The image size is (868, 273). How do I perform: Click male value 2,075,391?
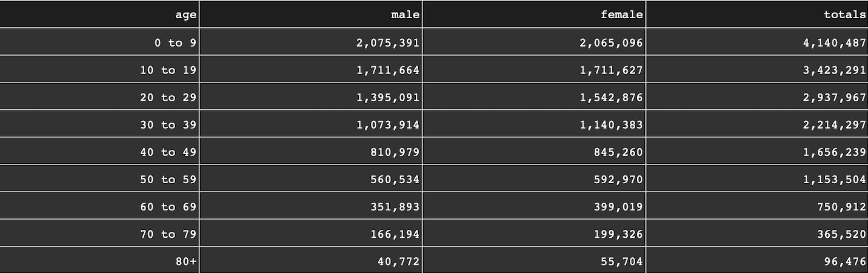[388, 43]
